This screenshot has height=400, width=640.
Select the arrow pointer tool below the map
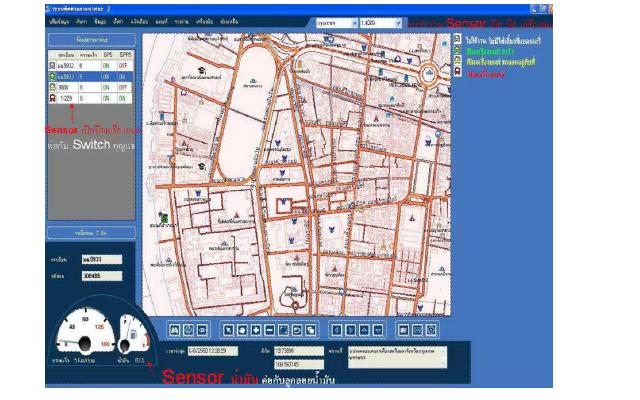pos(228,328)
